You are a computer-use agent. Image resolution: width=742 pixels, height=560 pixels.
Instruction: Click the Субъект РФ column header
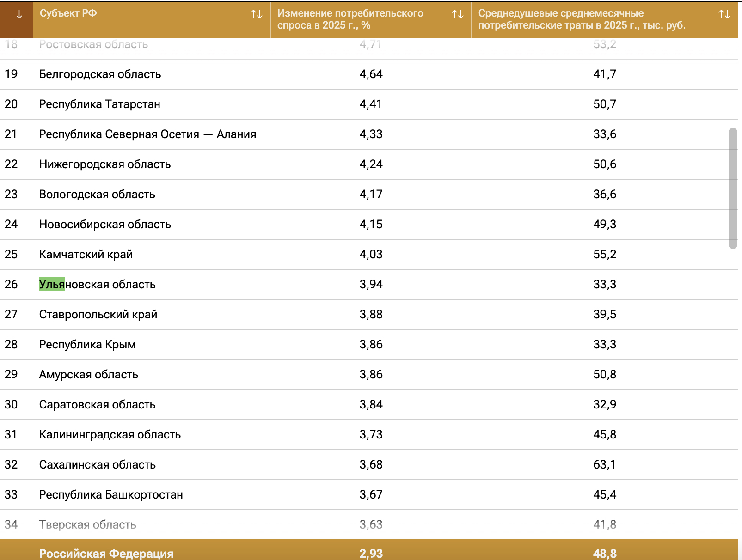click(x=68, y=13)
